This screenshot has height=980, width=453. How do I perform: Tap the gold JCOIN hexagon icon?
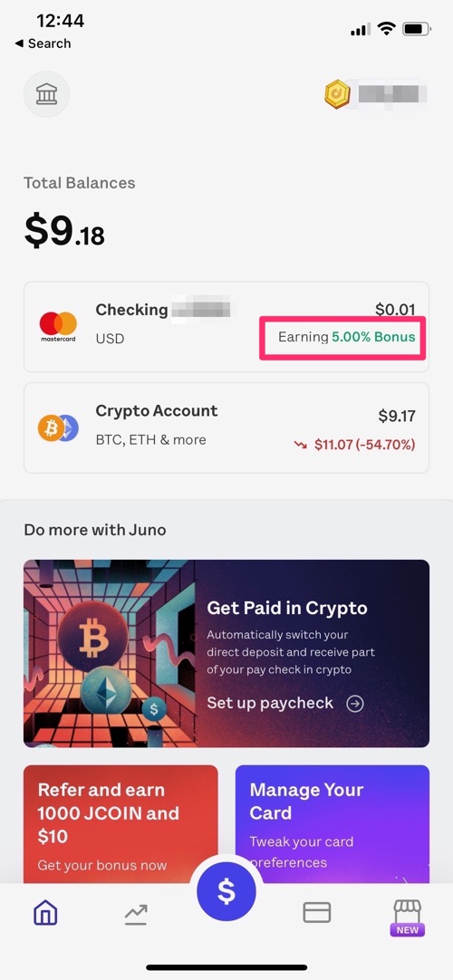click(x=337, y=94)
